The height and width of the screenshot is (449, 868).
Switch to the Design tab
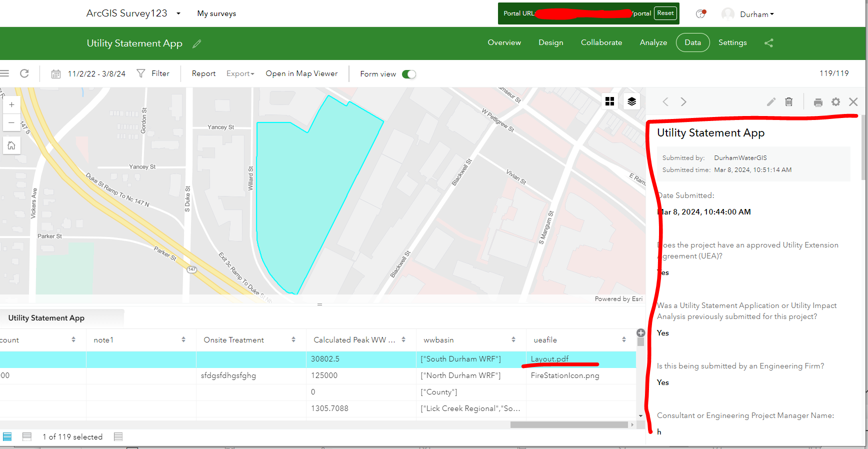point(551,42)
